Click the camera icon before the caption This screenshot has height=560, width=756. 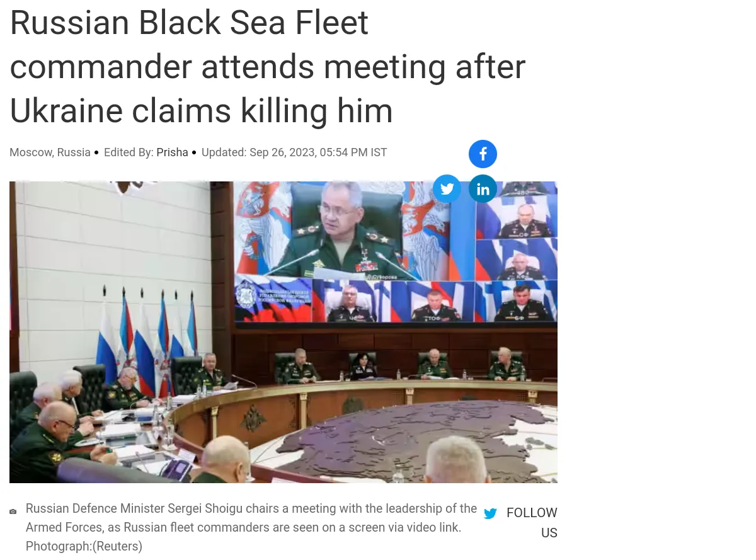(x=13, y=511)
